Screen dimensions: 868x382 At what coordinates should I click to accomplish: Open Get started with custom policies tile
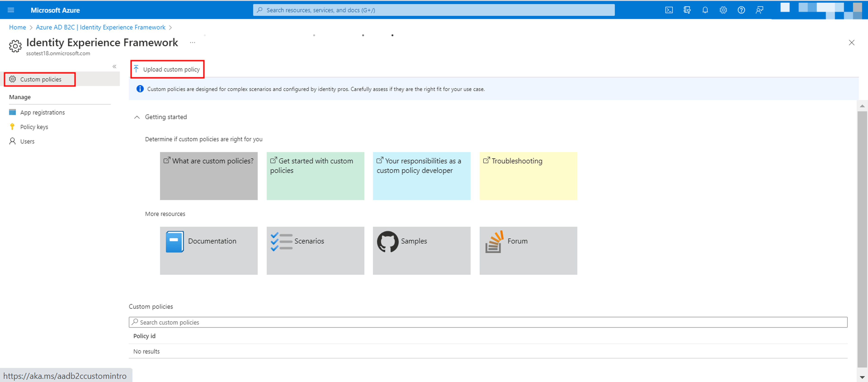coord(315,176)
